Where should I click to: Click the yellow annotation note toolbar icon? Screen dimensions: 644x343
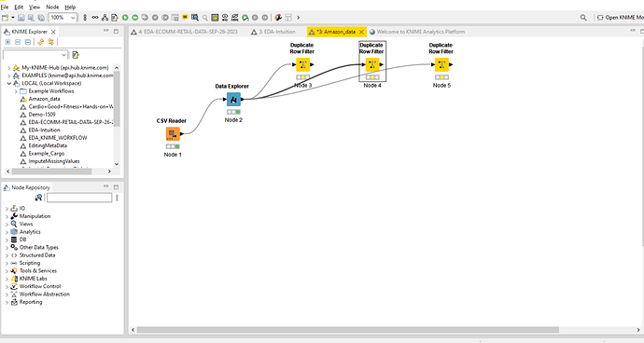[185, 18]
